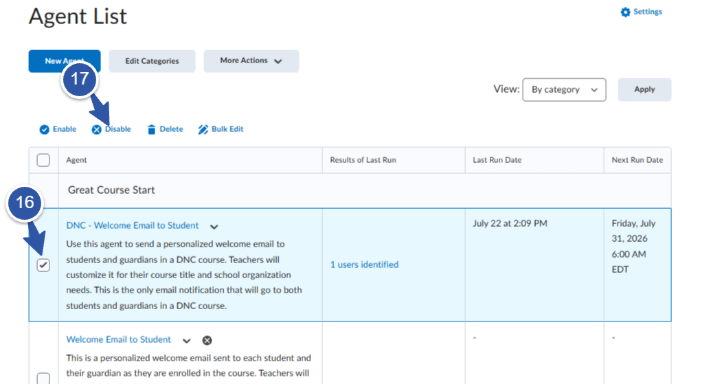View the 1 users identified results
The image size is (714, 384).
click(x=364, y=265)
